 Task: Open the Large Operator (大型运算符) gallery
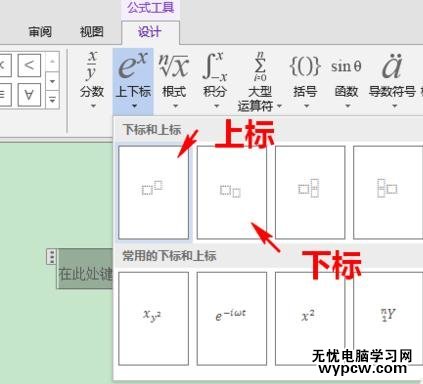(260, 81)
